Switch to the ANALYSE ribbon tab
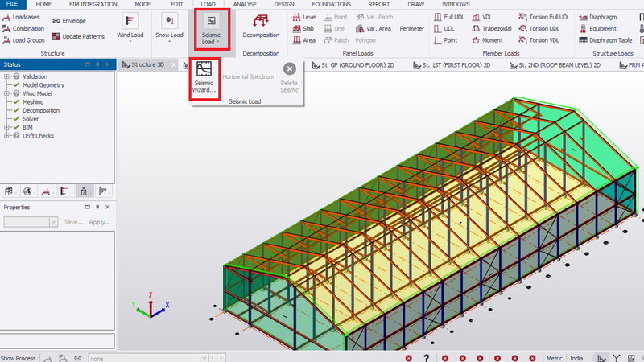The width and height of the screenshot is (644, 362). tap(245, 4)
